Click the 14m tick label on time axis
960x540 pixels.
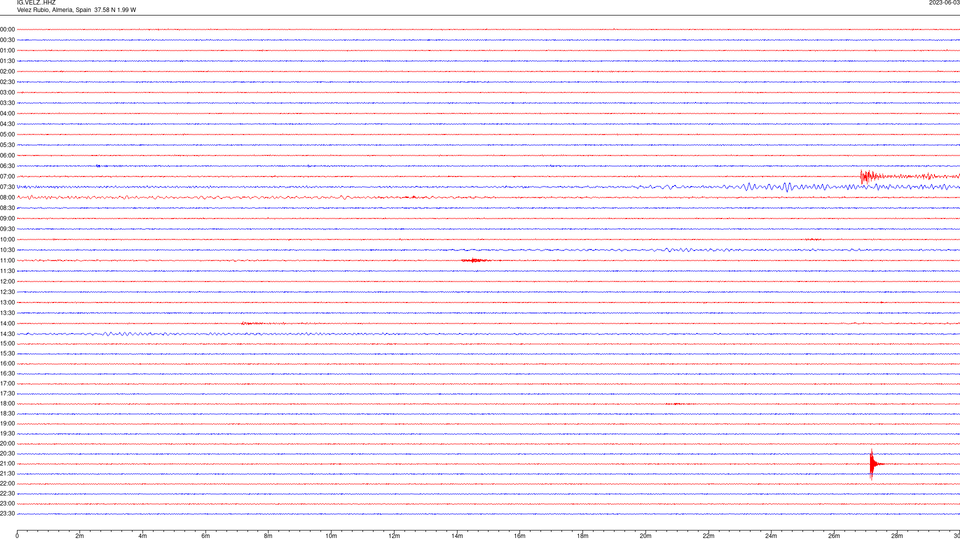click(457, 536)
